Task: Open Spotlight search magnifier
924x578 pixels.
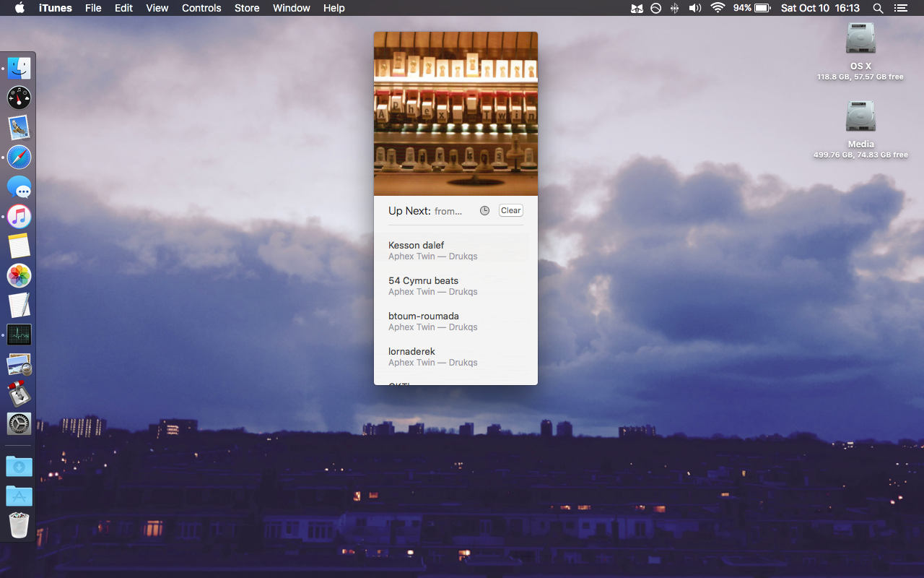Action: [x=878, y=8]
